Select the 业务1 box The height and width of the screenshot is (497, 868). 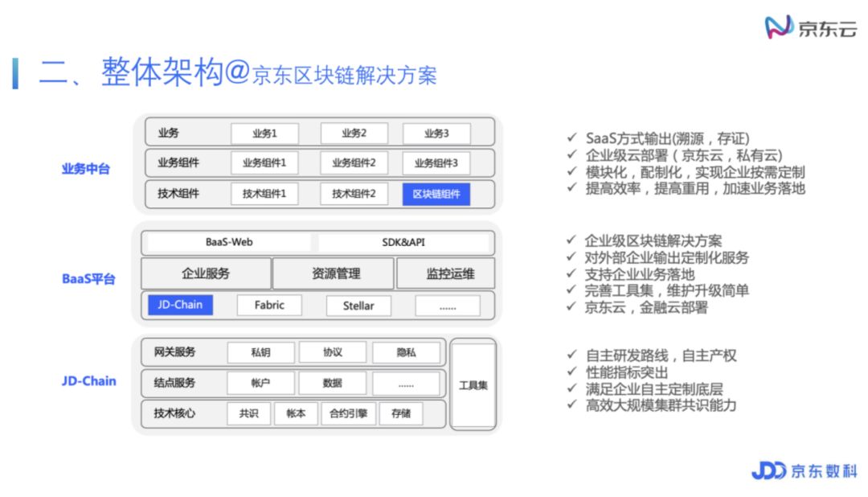point(264,133)
